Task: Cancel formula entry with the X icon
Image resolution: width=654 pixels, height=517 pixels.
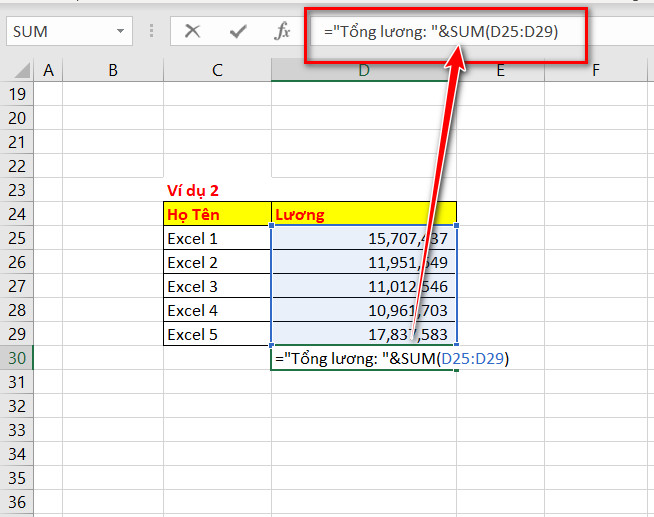Action: point(192,31)
